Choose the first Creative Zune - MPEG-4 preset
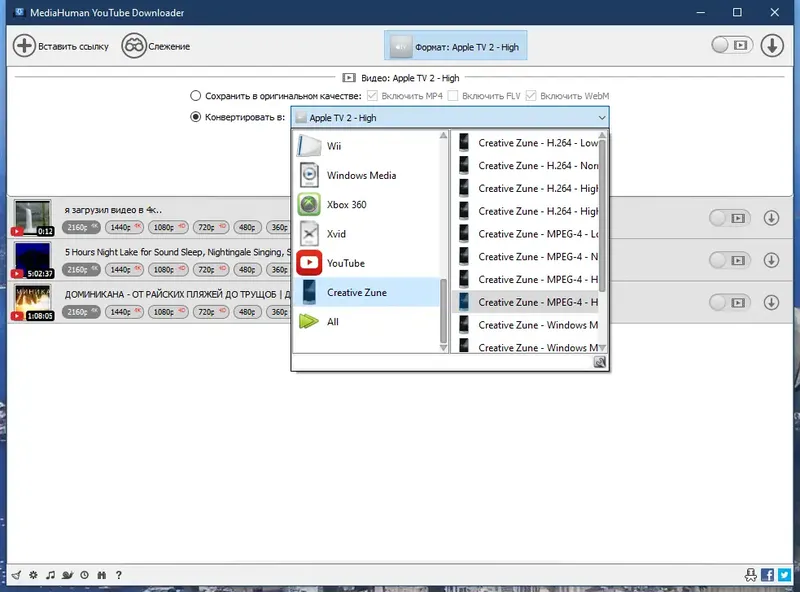This screenshot has width=800, height=592. [x=526, y=234]
